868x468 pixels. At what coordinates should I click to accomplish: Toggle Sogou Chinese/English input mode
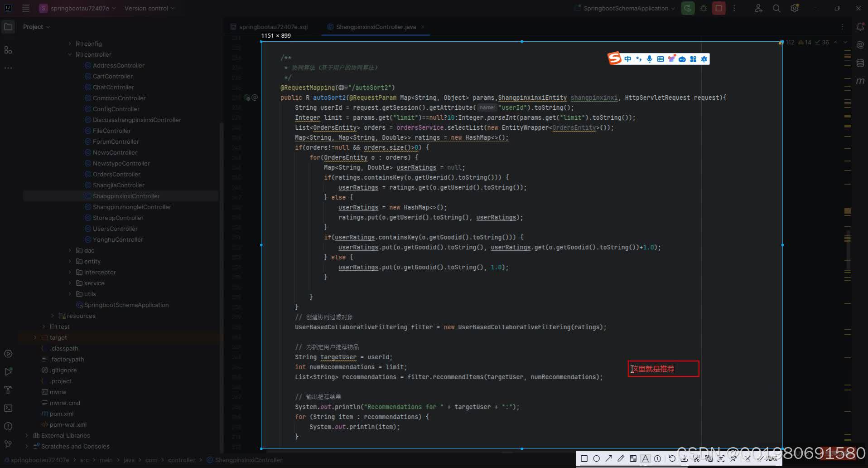coord(627,59)
